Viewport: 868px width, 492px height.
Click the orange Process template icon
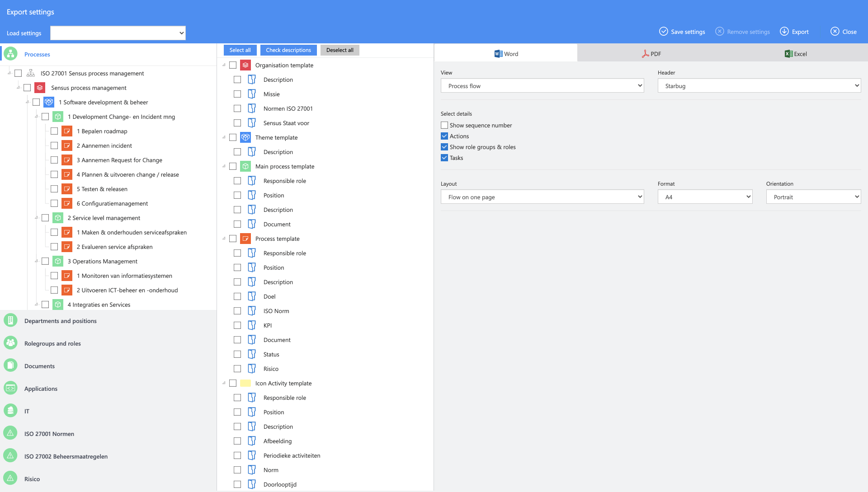pos(245,239)
